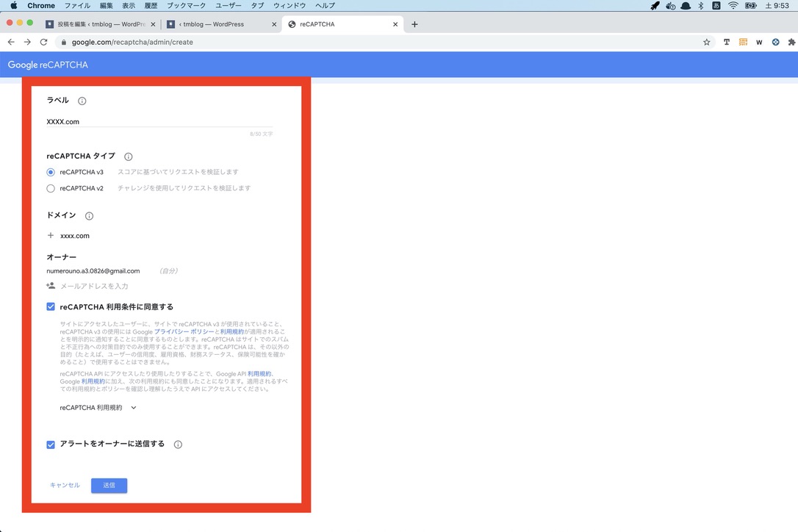The width and height of the screenshot is (798, 532).
Task: Click the browser forward arrow
Action: 27,43
